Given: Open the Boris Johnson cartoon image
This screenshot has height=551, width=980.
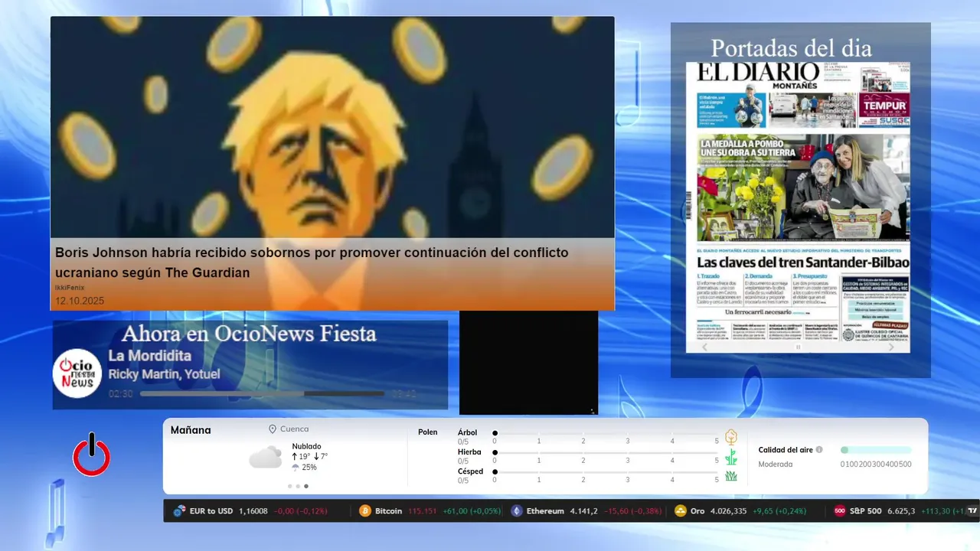Looking at the screenshot, I should [332, 127].
